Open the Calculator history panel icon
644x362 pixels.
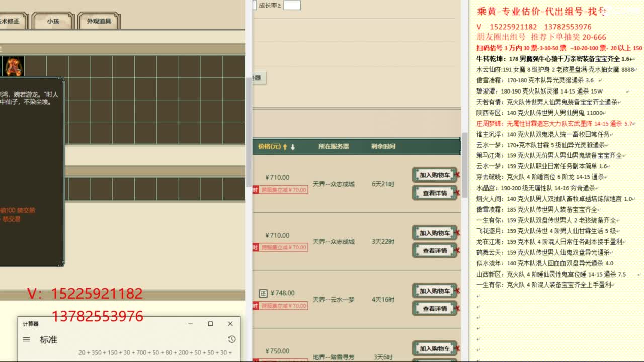(231, 339)
